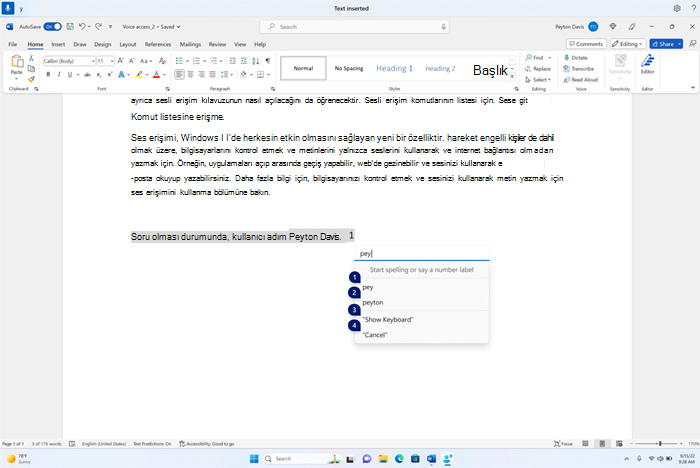Click the voice access microphone button

(x=8, y=8)
